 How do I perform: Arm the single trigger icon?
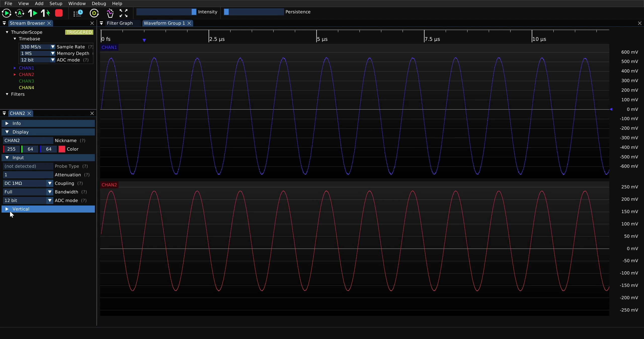(33, 13)
